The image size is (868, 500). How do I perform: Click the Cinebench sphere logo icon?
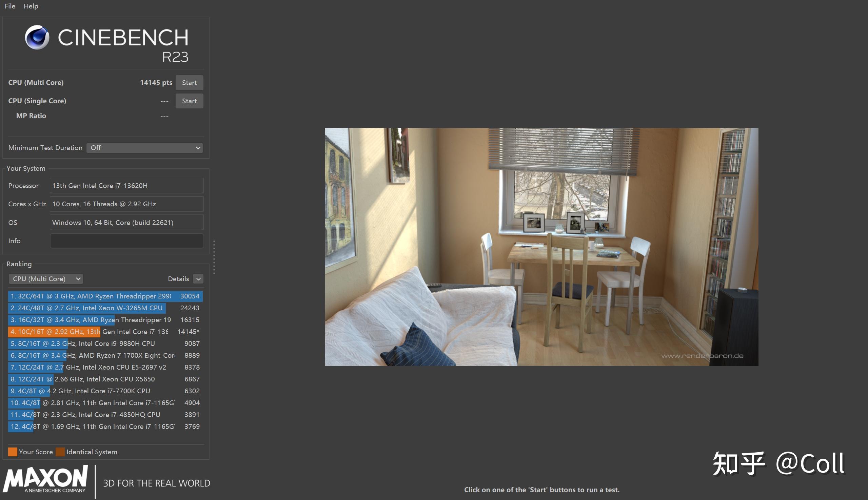coord(37,37)
